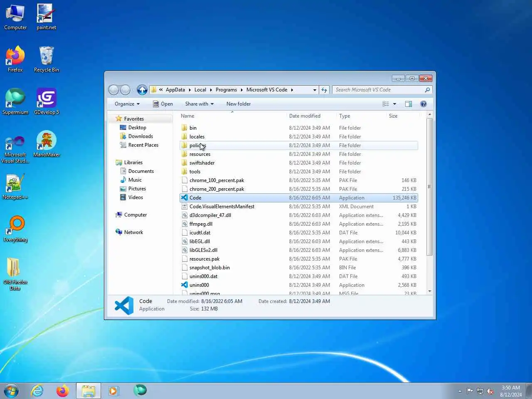
Task: Select Downloads under Favorites
Action: point(140,136)
